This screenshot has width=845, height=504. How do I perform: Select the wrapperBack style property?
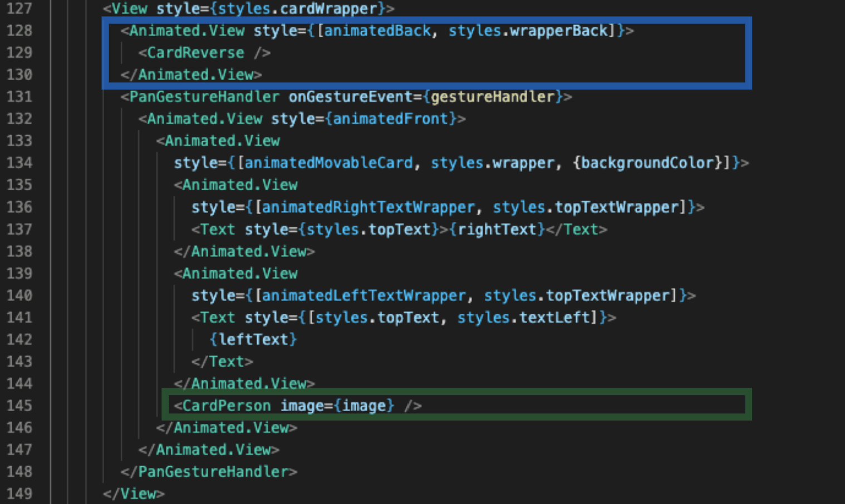point(558,31)
